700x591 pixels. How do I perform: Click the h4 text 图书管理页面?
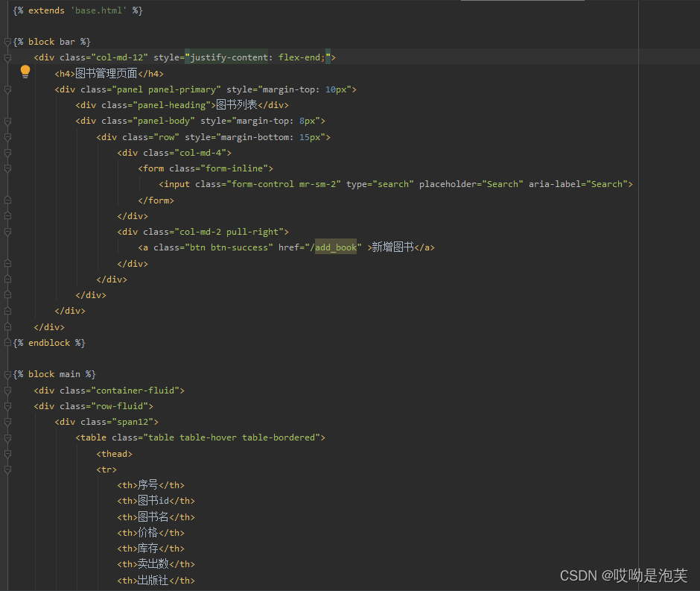(x=106, y=73)
